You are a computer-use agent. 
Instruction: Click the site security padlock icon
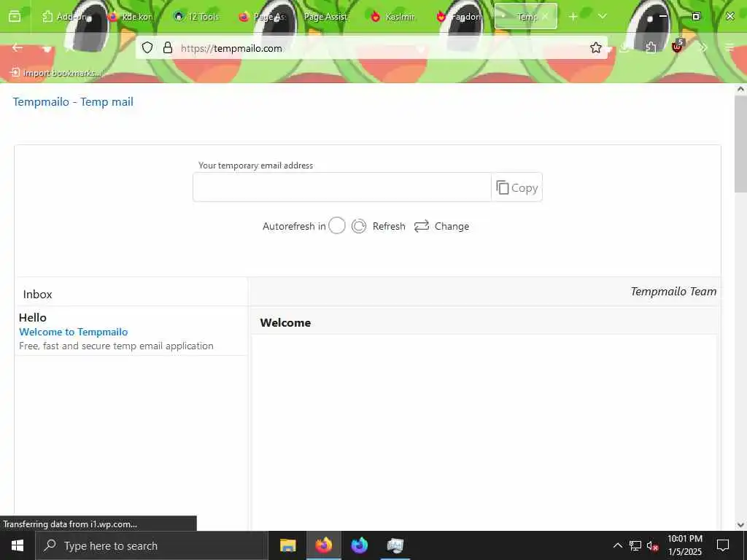tap(168, 47)
